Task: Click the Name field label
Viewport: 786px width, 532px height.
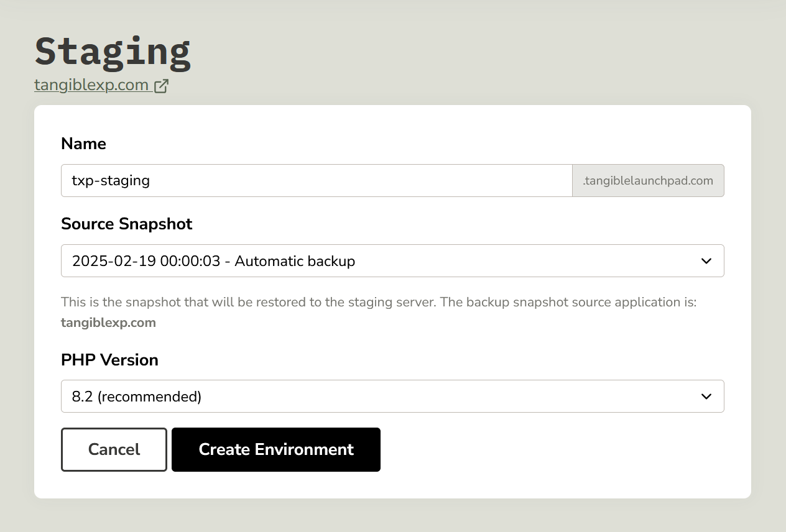Action: 83,144
